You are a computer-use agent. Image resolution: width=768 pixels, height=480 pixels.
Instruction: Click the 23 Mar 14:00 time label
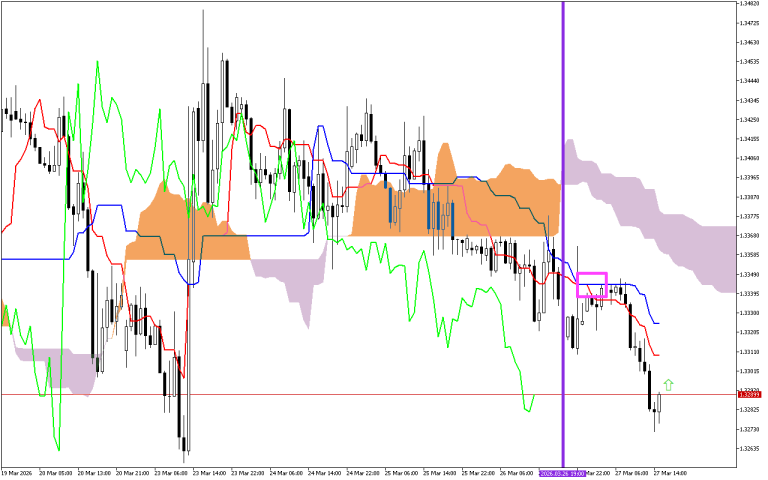[x=209, y=474]
